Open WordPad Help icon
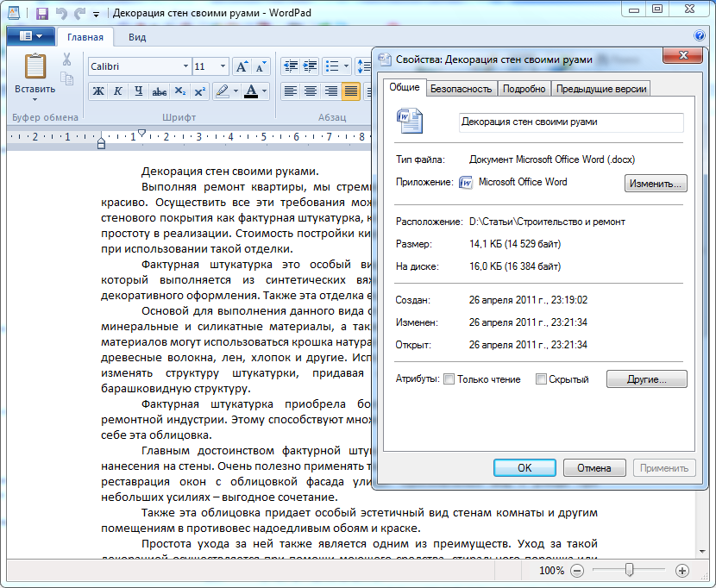The image size is (716, 588). click(700, 36)
